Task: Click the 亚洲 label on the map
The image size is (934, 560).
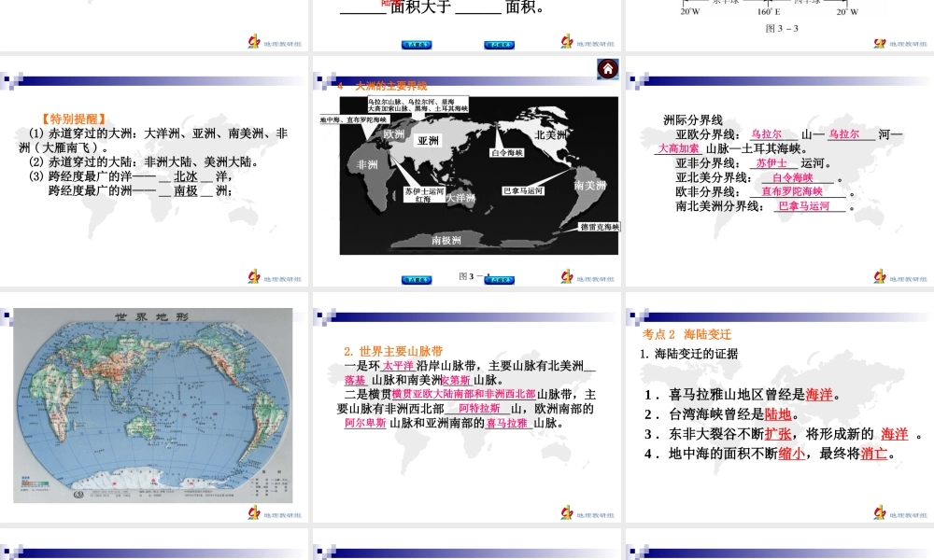Action: coord(428,140)
